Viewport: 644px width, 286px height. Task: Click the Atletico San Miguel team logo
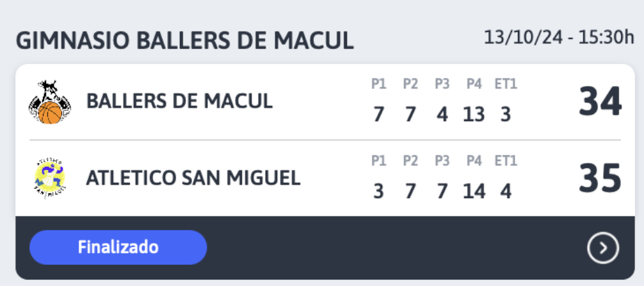50,178
